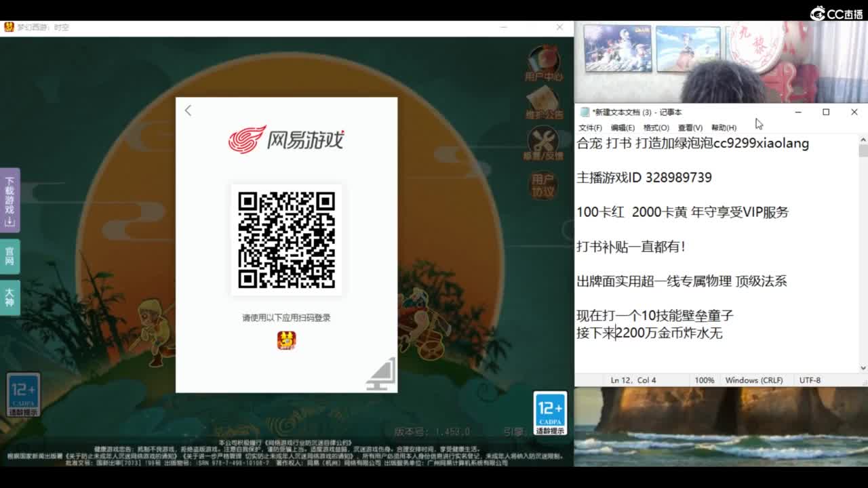868x488 pixels.
Task: Click 'Windows (CRLF)' in status bar
Action: point(753,380)
